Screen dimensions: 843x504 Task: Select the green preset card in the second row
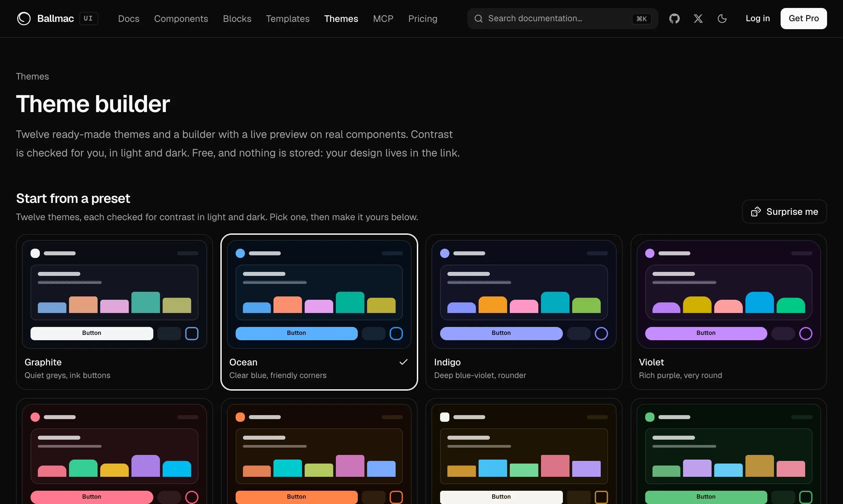[x=728, y=451]
